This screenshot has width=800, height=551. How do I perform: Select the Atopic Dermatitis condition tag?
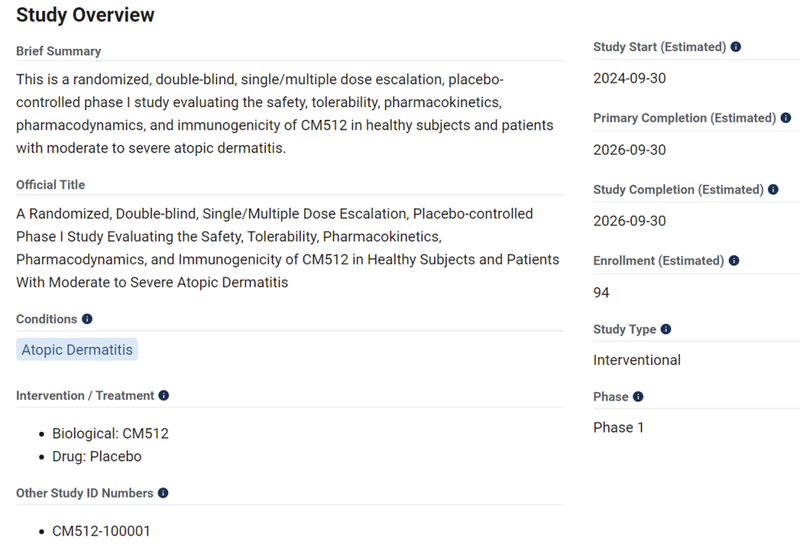pos(76,350)
